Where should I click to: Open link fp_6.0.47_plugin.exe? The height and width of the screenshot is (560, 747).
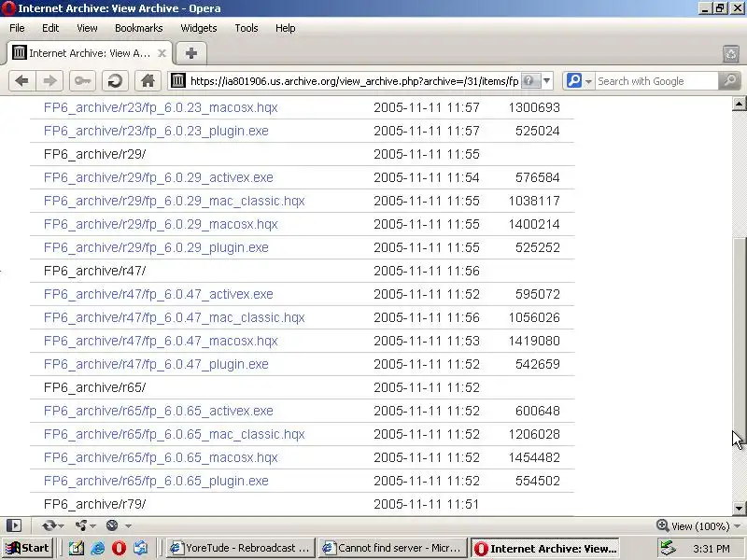pyautogui.click(x=156, y=364)
